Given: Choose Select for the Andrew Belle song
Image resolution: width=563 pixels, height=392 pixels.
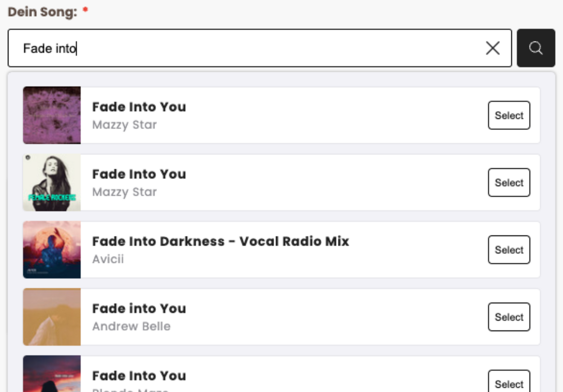Looking at the screenshot, I should (509, 317).
